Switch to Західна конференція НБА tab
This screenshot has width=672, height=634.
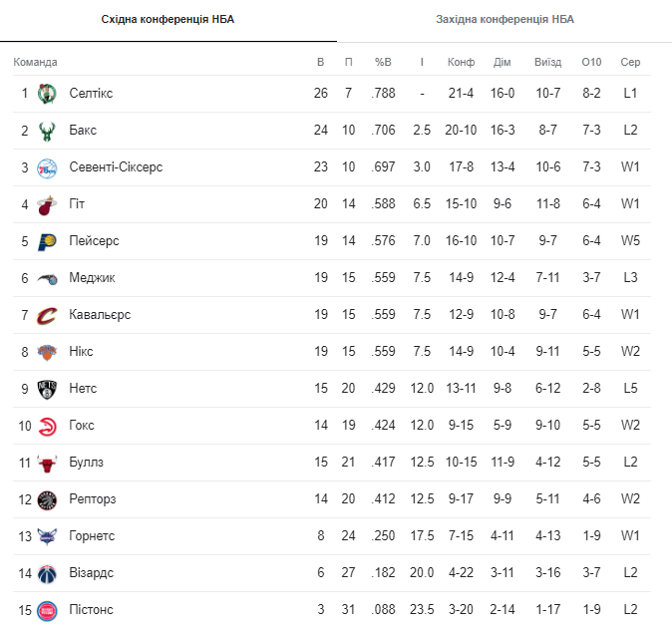coord(504,20)
